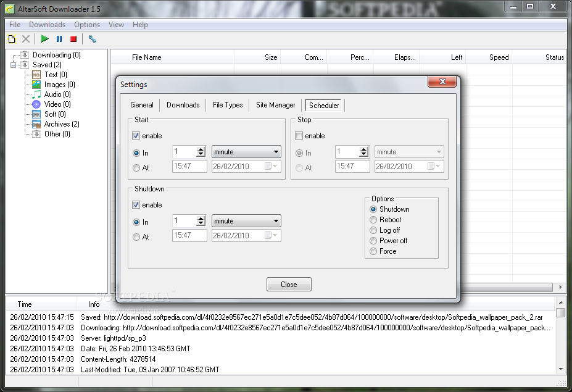Click the Size column header

[257, 57]
